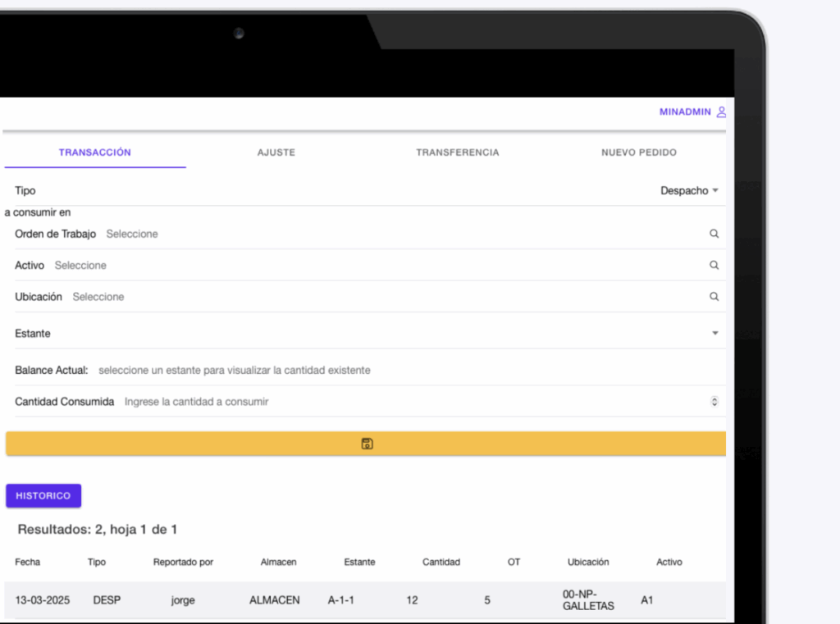
Task: Click the ALMACEN cell in first row
Action: (x=274, y=600)
